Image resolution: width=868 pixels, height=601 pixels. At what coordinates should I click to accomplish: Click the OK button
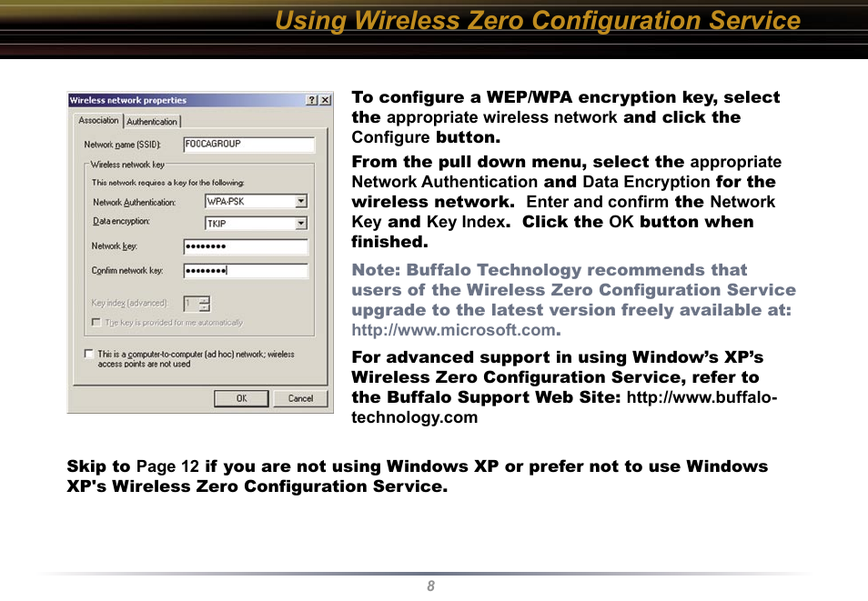[241, 398]
